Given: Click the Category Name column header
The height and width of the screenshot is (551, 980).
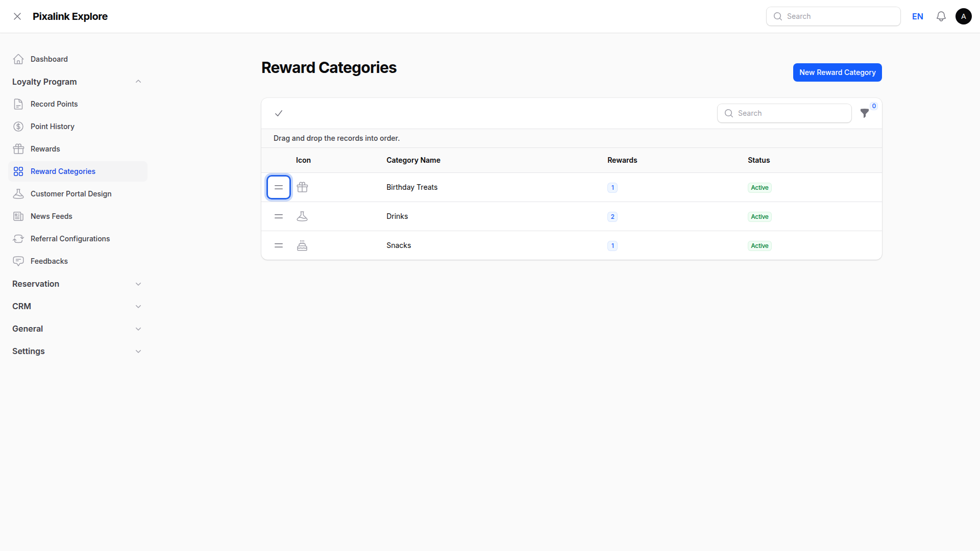Looking at the screenshot, I should coord(413,160).
